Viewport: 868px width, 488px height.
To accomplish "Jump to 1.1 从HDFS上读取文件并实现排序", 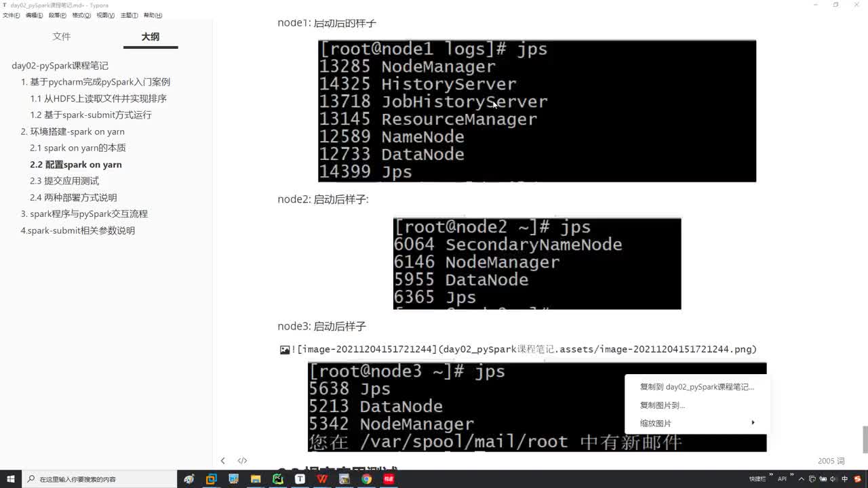I will point(98,98).
